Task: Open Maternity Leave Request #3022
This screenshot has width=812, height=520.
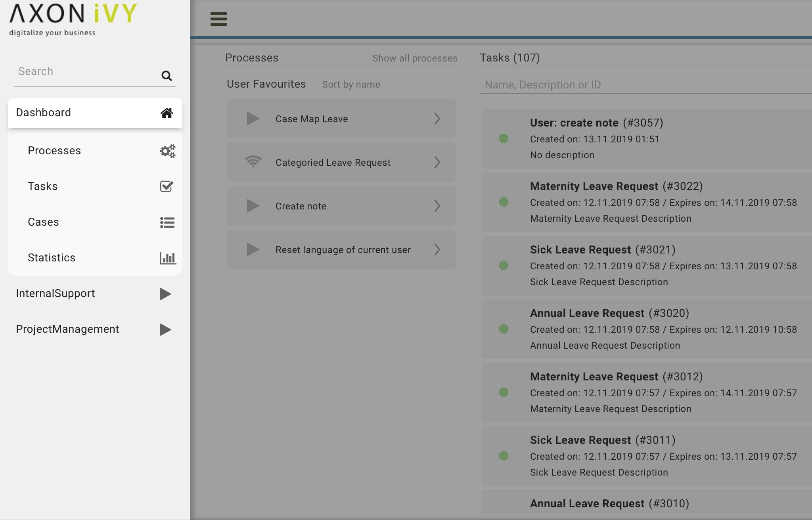Action: tap(647, 202)
